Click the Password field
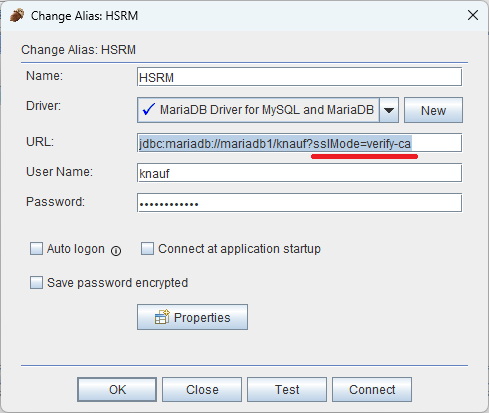This screenshot has width=489, height=413. (x=299, y=203)
